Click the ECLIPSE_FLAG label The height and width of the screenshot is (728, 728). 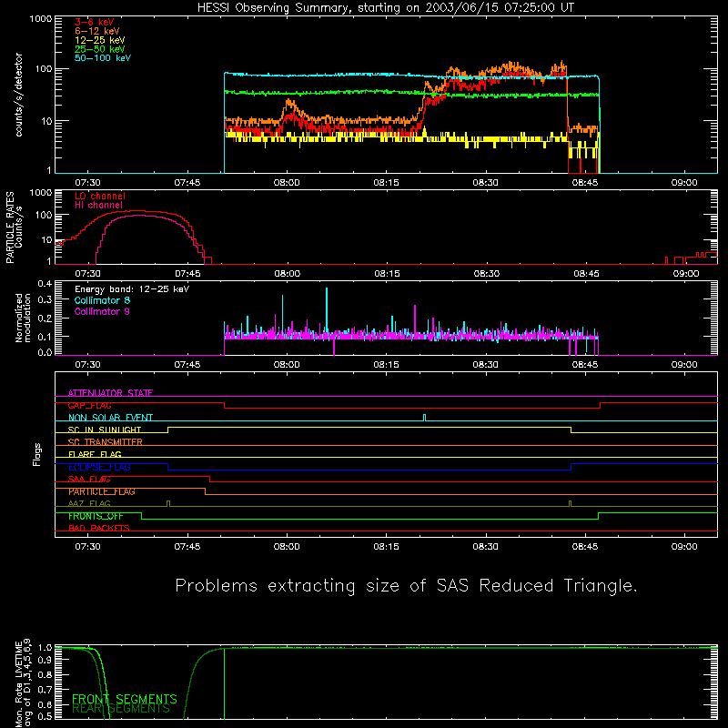coord(99,467)
